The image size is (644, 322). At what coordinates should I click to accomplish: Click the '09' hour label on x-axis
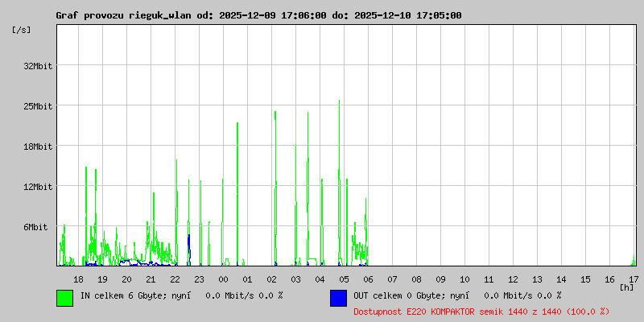coord(440,279)
